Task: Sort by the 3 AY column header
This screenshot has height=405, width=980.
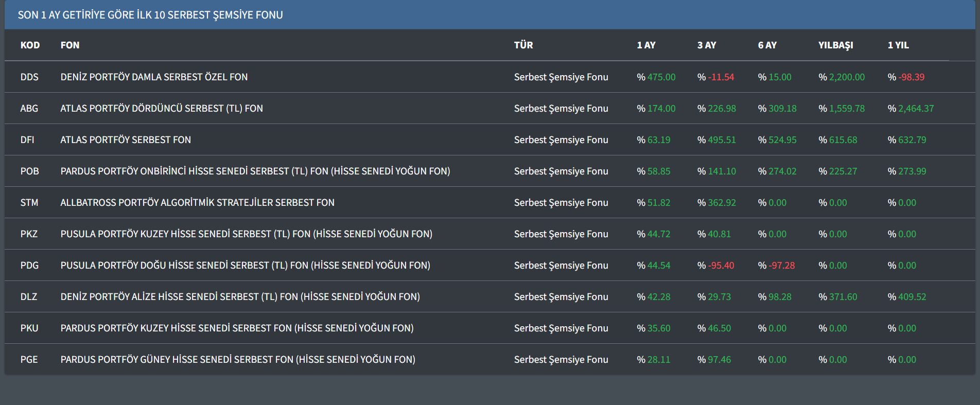Action: coord(706,45)
